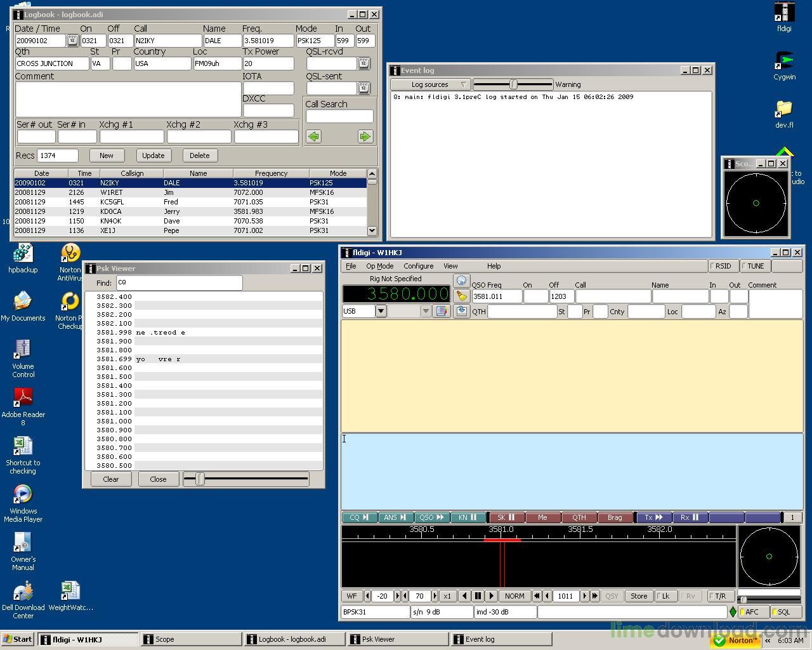Adjust the Event log level slider
The width and height of the screenshot is (812, 650).
coord(513,84)
